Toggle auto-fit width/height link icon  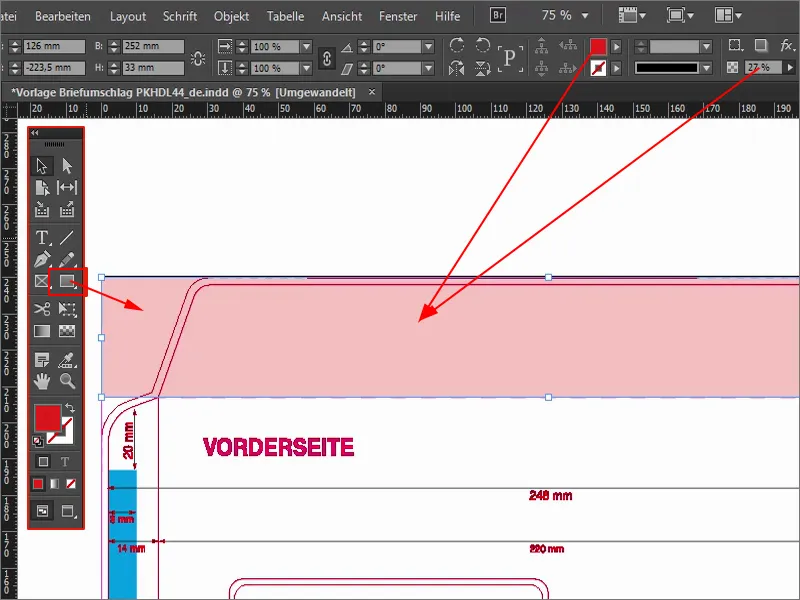[198, 58]
